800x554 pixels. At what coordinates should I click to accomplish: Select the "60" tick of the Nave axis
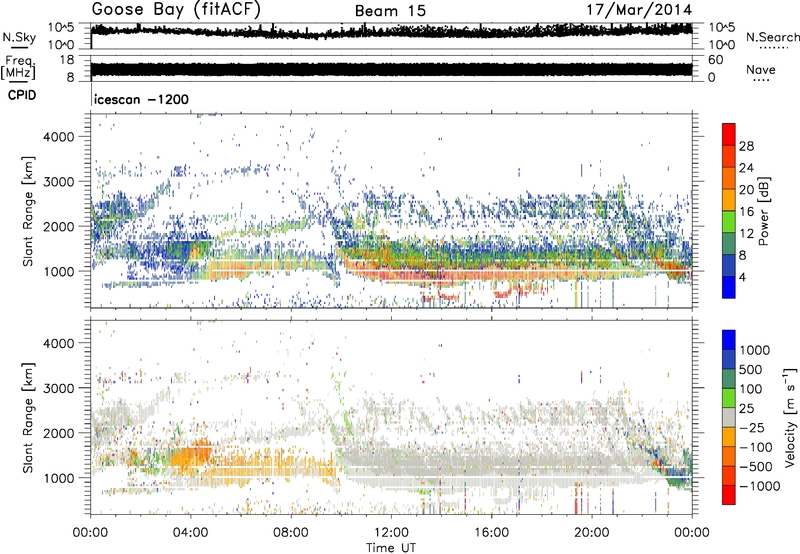pos(715,60)
